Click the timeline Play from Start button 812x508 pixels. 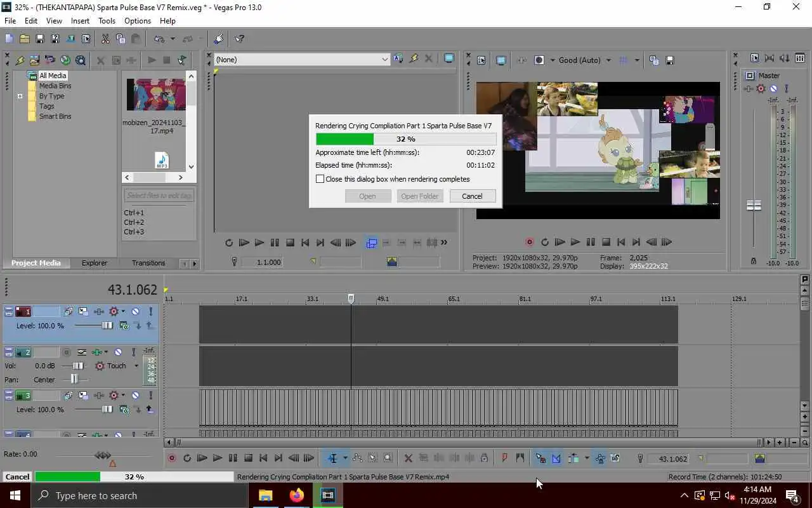[202, 458]
